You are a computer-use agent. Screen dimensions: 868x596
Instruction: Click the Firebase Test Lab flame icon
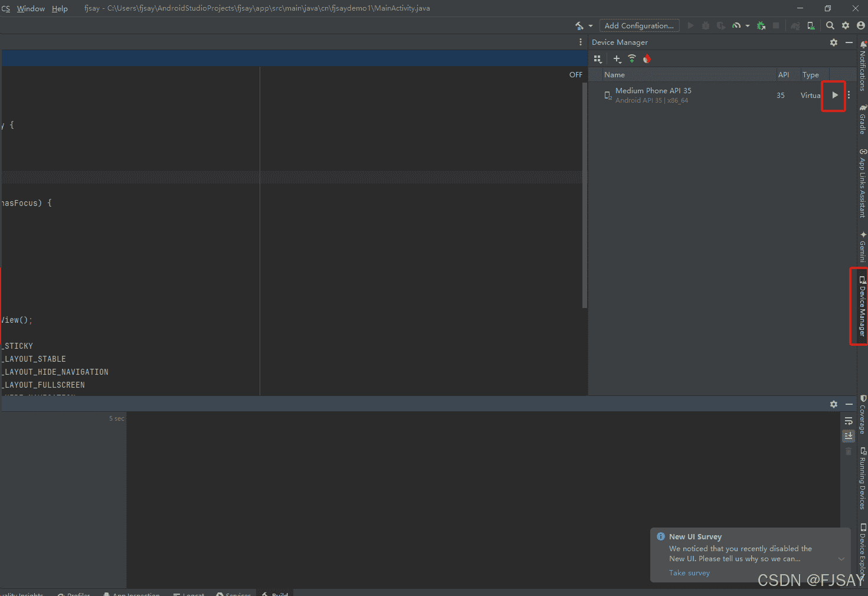[647, 58]
